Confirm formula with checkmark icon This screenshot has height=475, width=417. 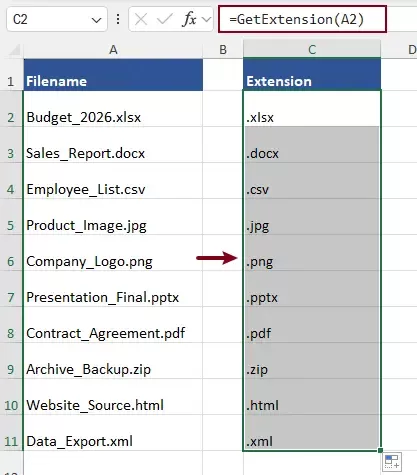click(x=165, y=19)
